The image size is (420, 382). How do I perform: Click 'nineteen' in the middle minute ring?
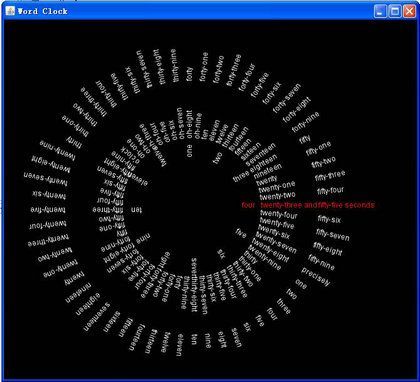click(268, 171)
